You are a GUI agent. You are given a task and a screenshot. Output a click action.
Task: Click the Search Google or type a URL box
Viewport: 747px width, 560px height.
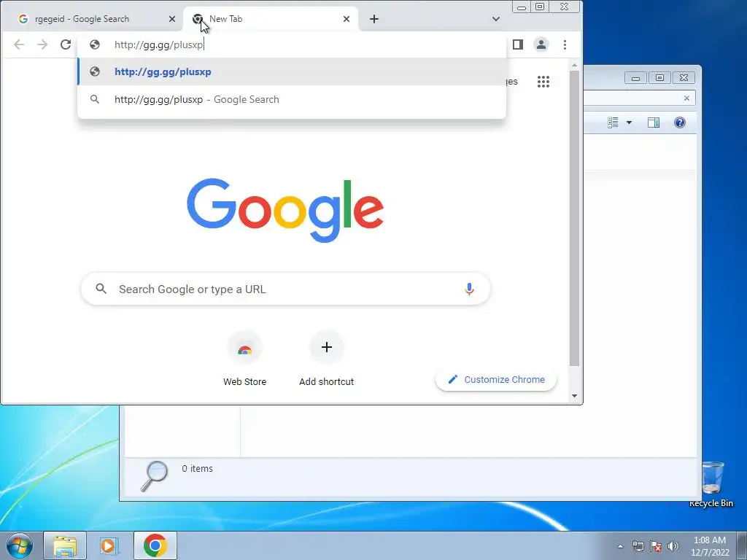pyautogui.click(x=286, y=289)
